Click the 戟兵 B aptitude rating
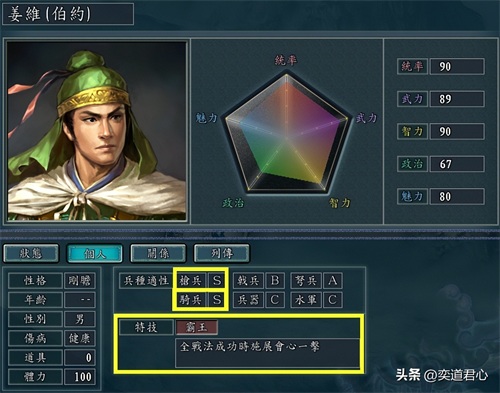Viewport: 500px width, 393px height. coord(275,281)
